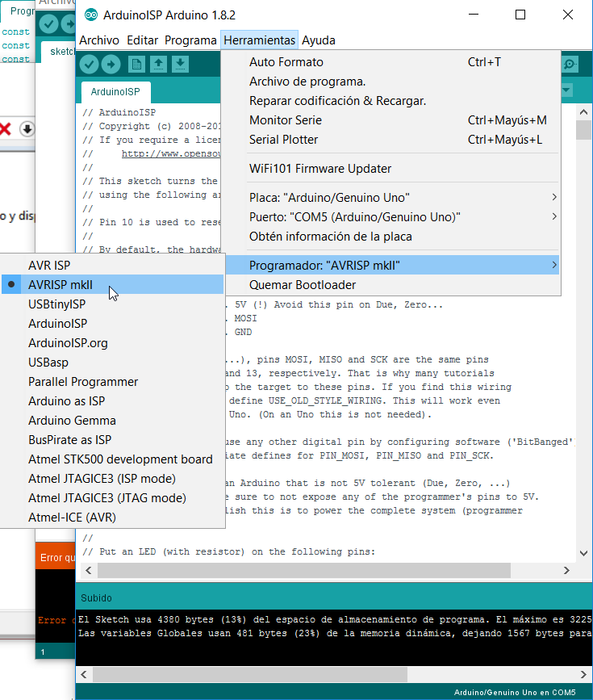
Task: Click the line starting 'Las variables Globales usan 481 bytes'
Action: (335, 633)
